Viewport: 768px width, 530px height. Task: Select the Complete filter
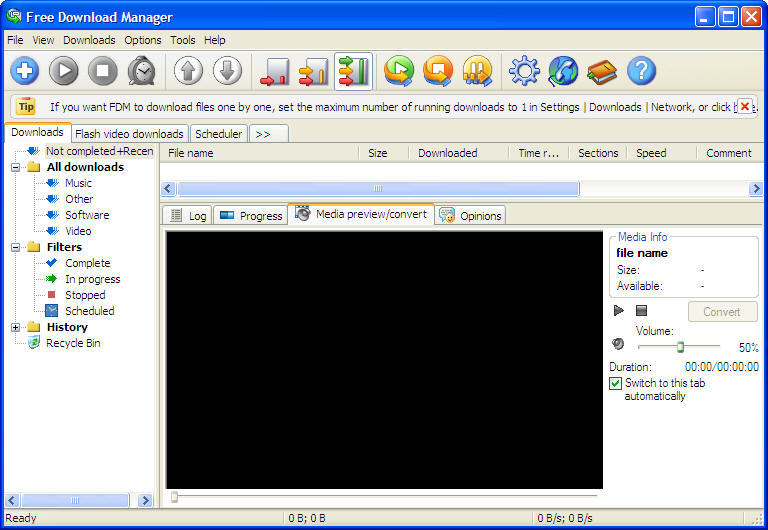click(x=88, y=263)
